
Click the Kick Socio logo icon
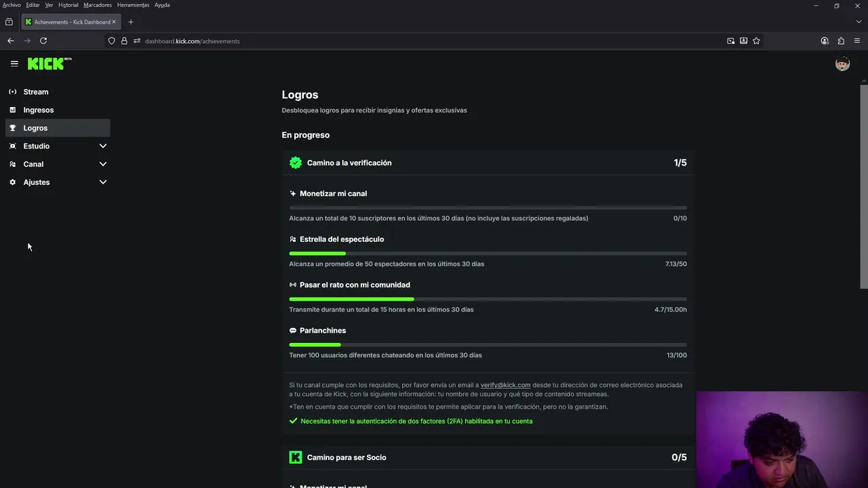296,457
